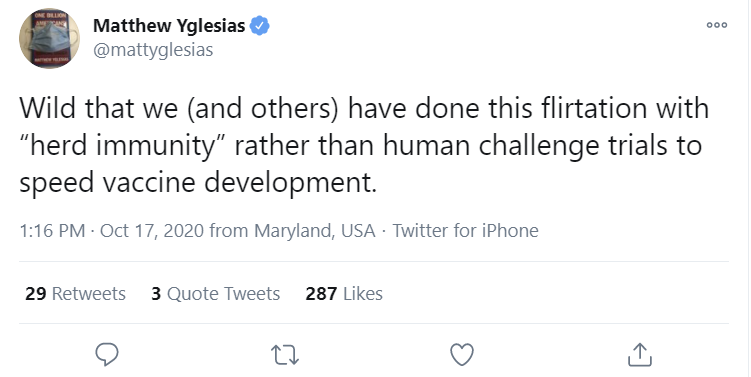Show the 287 Likes list
This screenshot has width=751, height=377.
pos(344,293)
